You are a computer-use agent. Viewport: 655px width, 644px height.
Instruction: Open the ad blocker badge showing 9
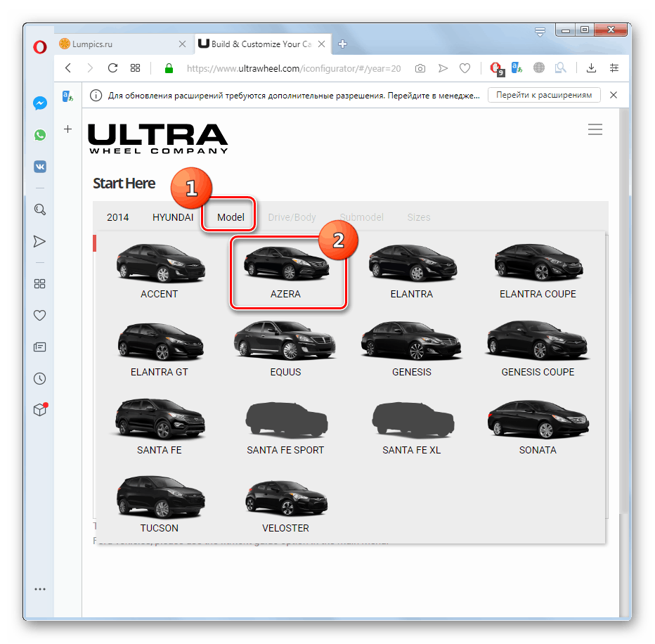click(496, 68)
